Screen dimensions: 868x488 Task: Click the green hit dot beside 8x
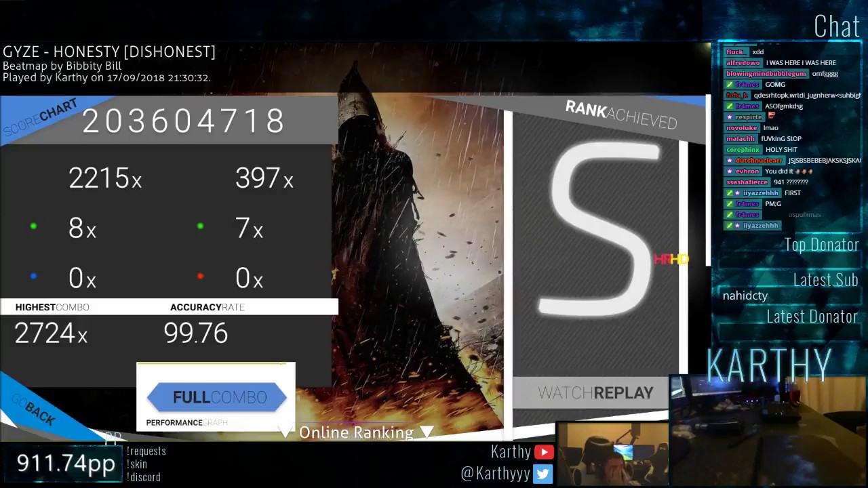(33, 226)
